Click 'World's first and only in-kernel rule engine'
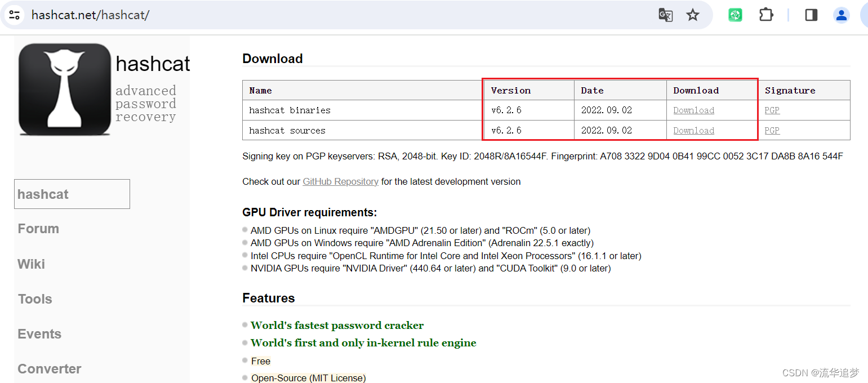868x383 pixels. [363, 343]
